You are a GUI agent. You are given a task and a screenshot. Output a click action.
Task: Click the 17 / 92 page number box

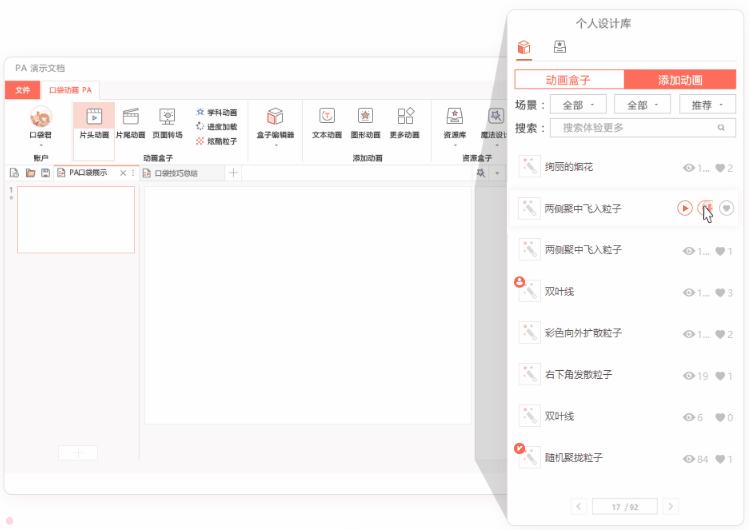[x=625, y=507]
